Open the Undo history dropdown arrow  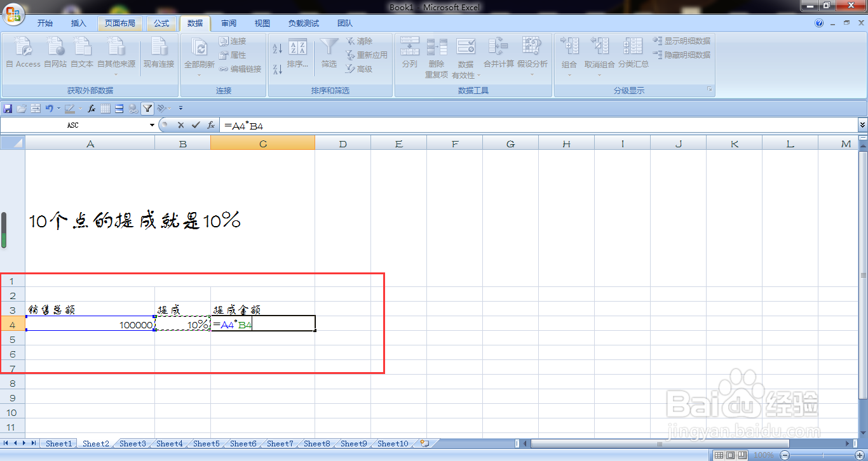(x=58, y=109)
